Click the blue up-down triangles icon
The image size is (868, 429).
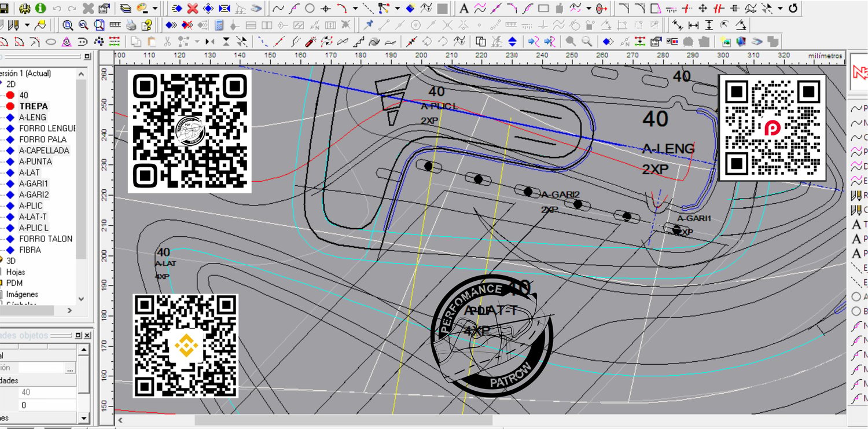513,42
